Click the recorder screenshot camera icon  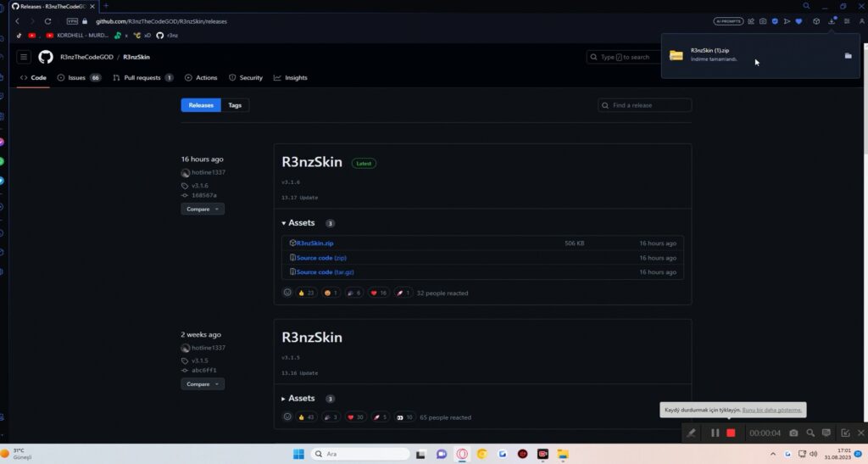point(793,433)
